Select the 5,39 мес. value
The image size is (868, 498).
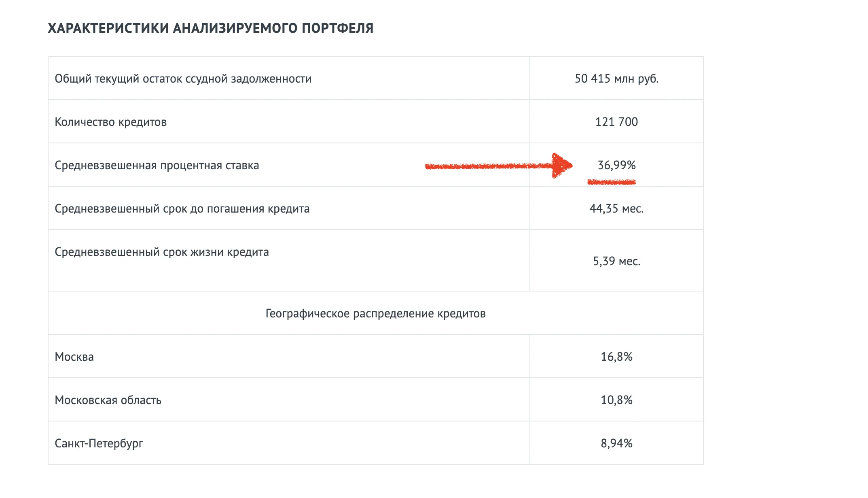(616, 261)
